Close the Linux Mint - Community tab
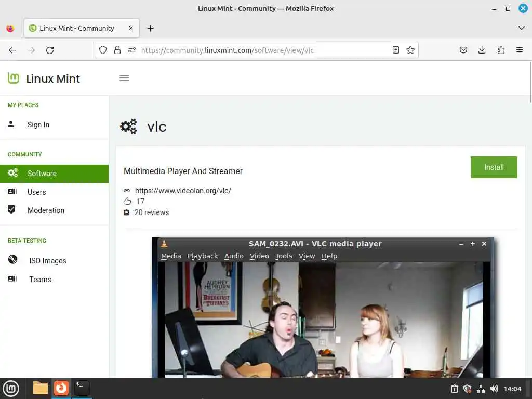The width and height of the screenshot is (532, 399). click(131, 28)
